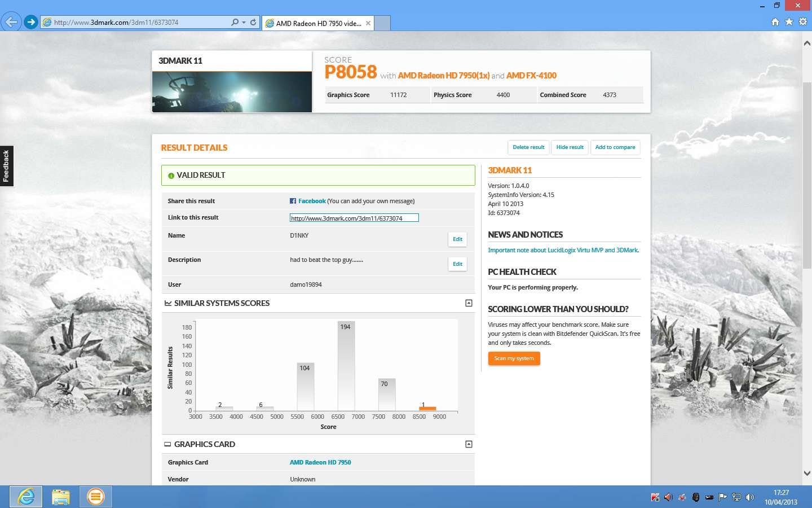Click the Combined Score value 4373
The image size is (812, 508).
coord(610,95)
